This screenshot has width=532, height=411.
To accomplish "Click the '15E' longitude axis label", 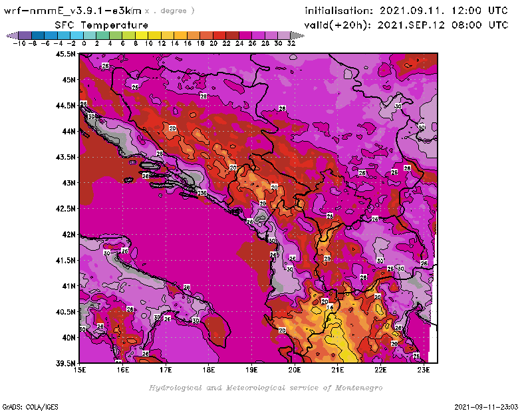I will (80, 370).
